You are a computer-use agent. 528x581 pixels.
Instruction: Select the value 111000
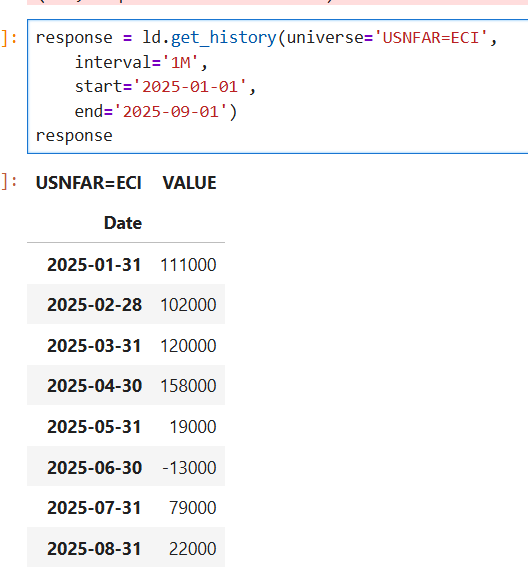pyautogui.click(x=188, y=265)
